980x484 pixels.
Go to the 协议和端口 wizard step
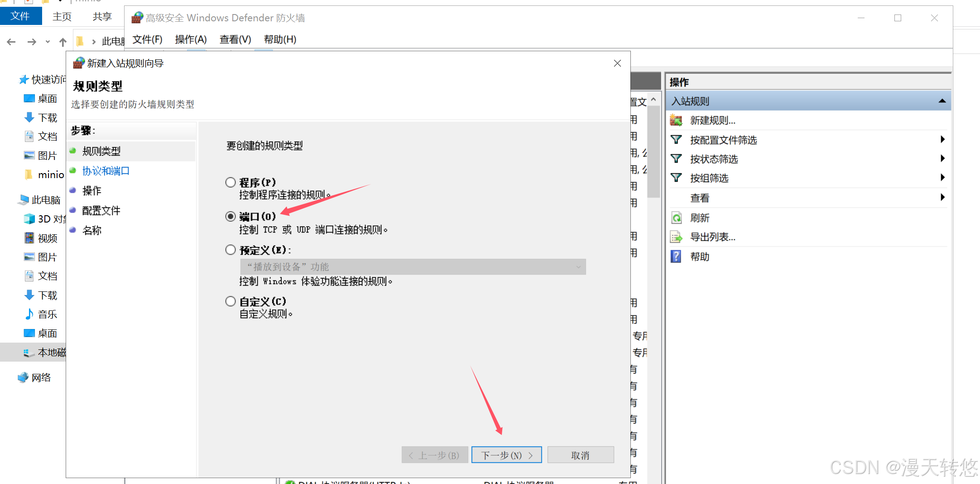106,171
